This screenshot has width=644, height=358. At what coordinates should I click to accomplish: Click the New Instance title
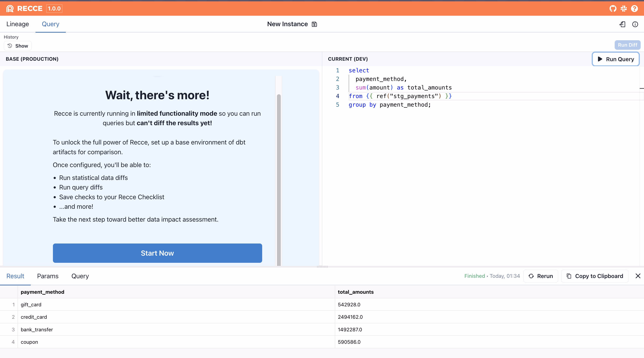pyautogui.click(x=287, y=24)
